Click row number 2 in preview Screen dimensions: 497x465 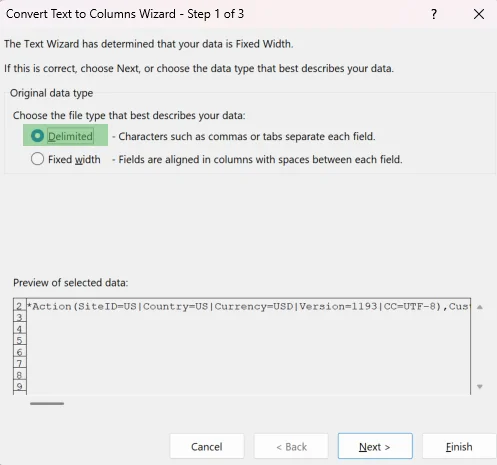19,306
